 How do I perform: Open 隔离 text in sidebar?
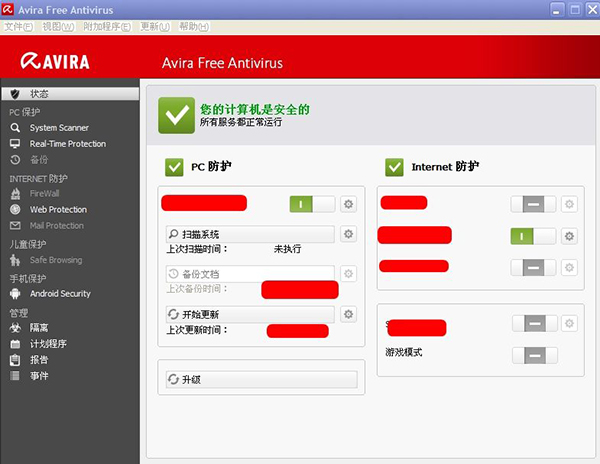point(39,328)
